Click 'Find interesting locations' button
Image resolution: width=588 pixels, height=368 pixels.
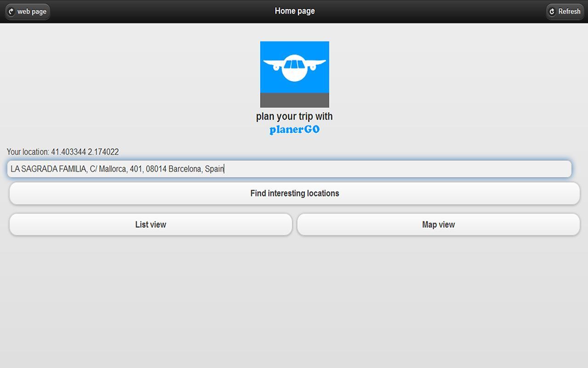(x=294, y=193)
